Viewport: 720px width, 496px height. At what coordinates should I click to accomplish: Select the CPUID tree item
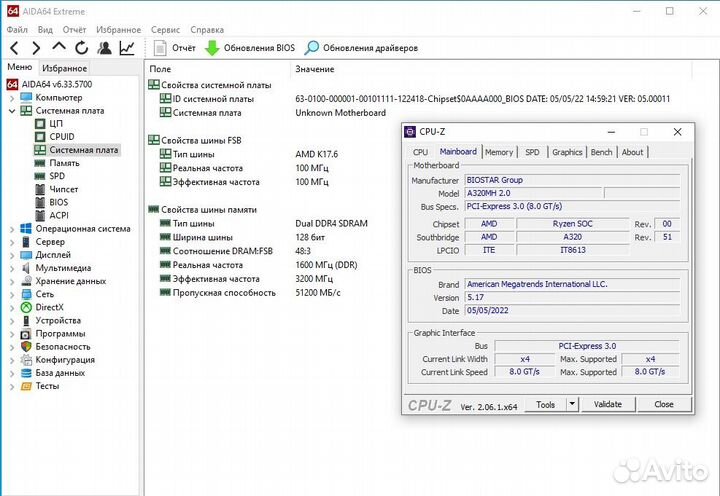[62, 136]
